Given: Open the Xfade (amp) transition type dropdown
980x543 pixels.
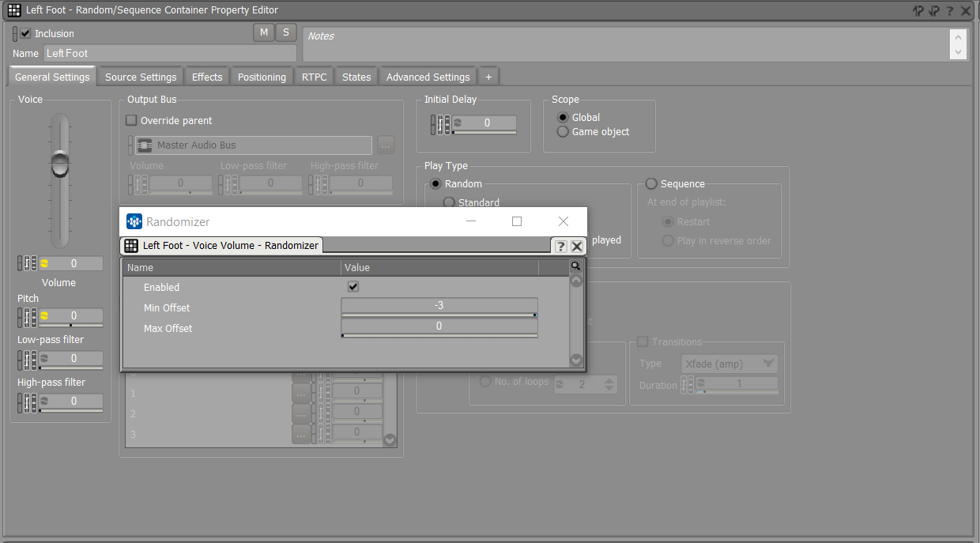Looking at the screenshot, I should tap(729, 364).
